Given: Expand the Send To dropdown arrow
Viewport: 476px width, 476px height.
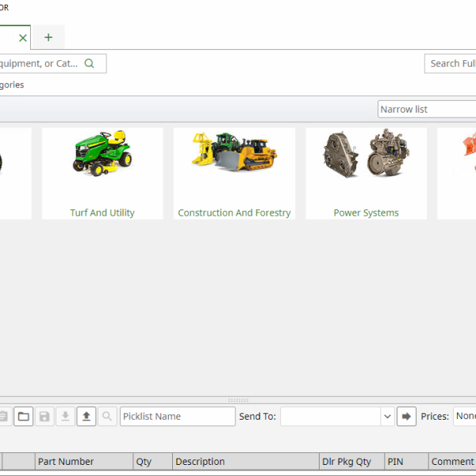Looking at the screenshot, I should point(387,416).
